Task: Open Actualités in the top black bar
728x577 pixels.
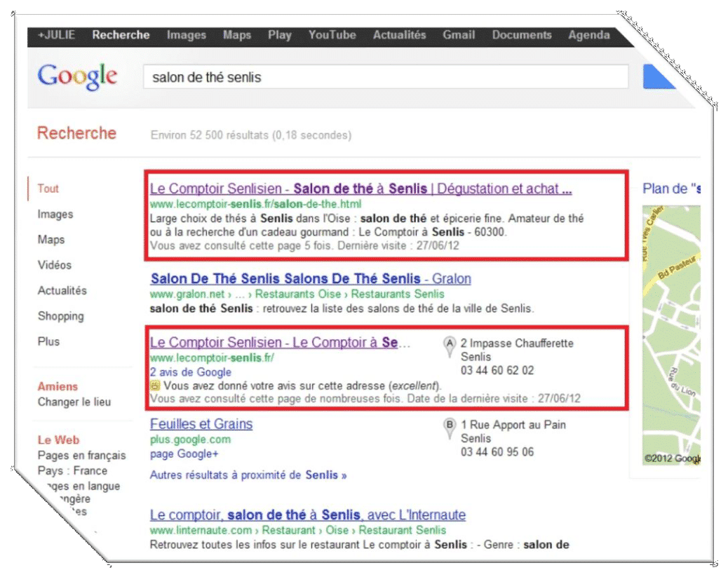Action: click(x=399, y=35)
